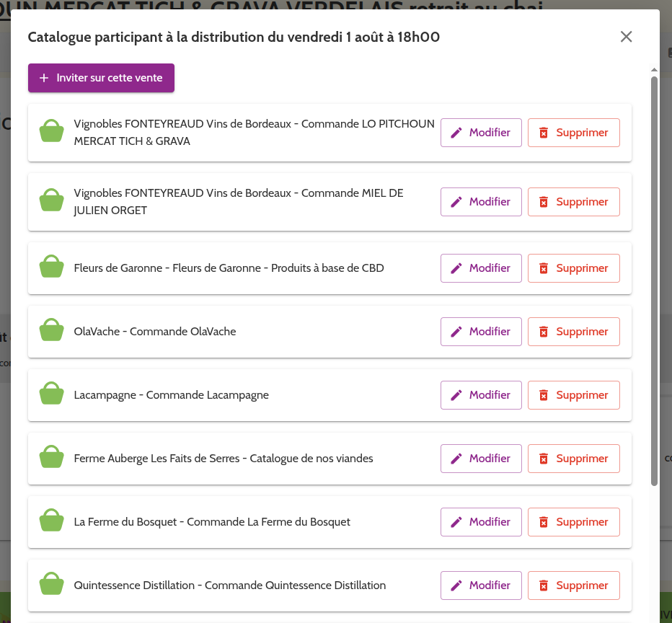Click the dialog's vertical scrollbar
The height and width of the screenshot is (623, 672).
click(x=654, y=281)
